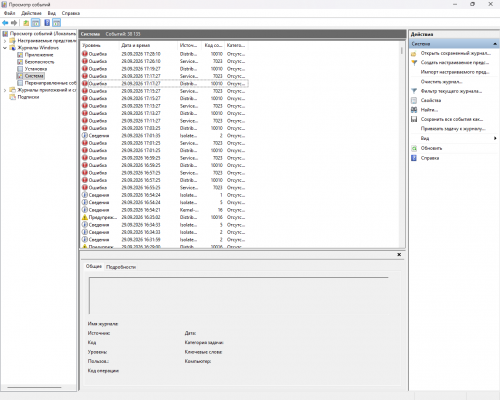Image resolution: width=500 pixels, height=400 pixels.
Task: Click Сохранить все события floppy icon
Action: coord(414,119)
